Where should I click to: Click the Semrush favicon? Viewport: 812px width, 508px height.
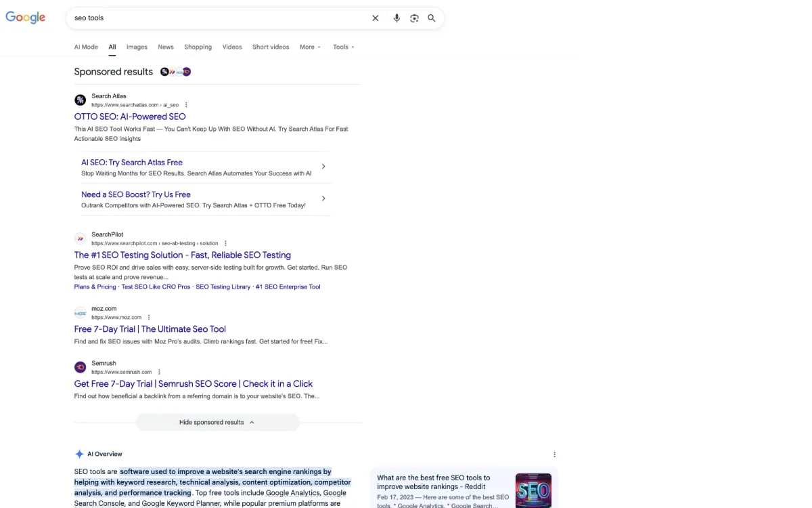81,367
